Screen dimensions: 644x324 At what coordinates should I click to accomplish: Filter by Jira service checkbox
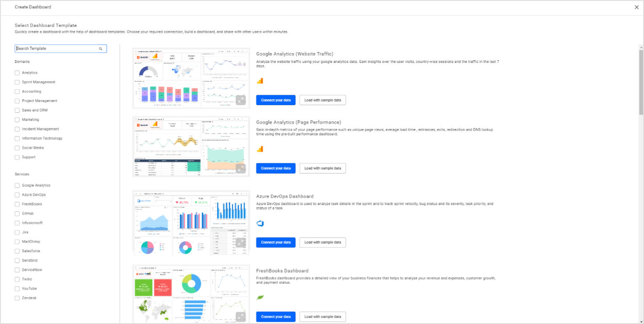pyautogui.click(x=17, y=232)
